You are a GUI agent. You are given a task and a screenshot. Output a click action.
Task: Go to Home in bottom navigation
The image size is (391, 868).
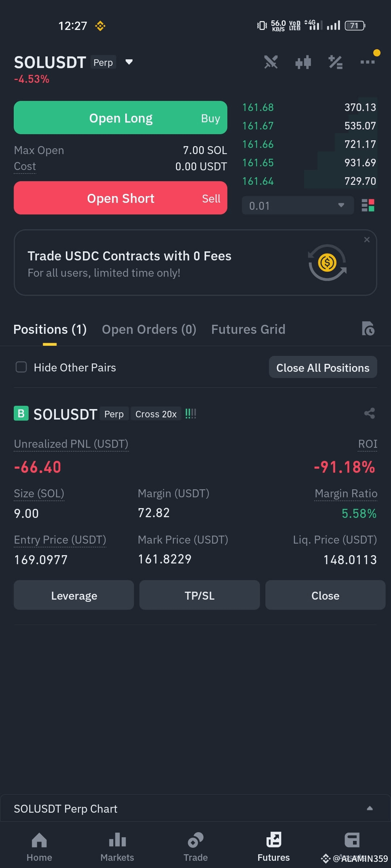coord(39,847)
